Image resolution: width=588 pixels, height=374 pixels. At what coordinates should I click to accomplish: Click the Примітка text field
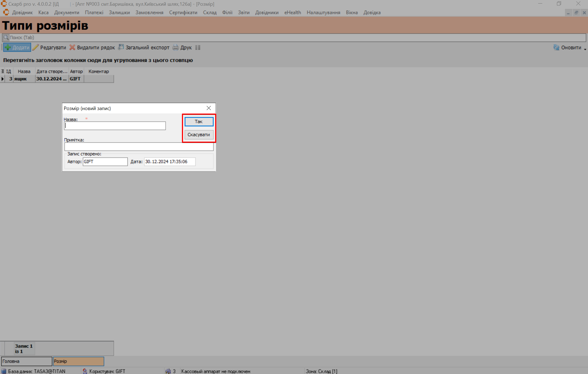tap(139, 147)
